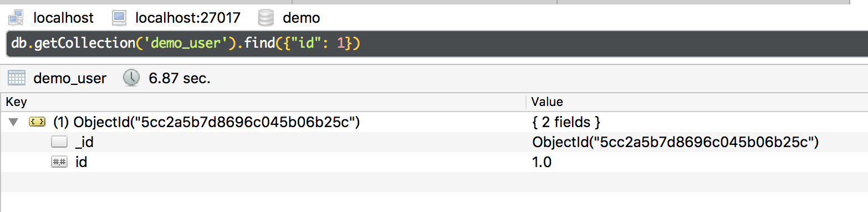Image resolution: width=868 pixels, height=212 pixels.
Task: Click the document object icon in first row
Action: (x=36, y=122)
